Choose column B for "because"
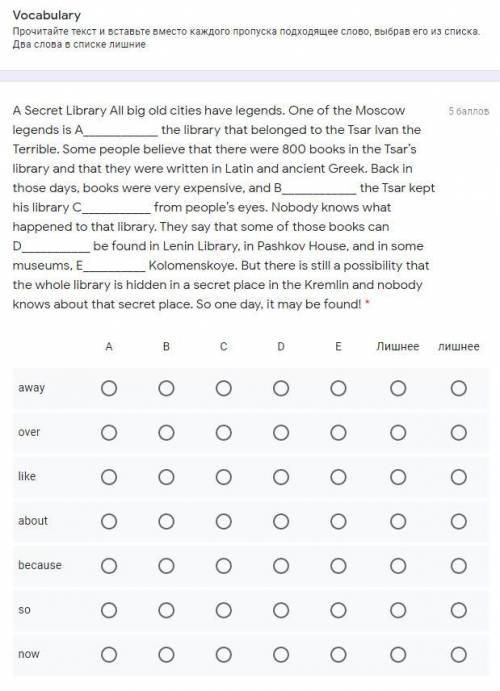The height and width of the screenshot is (691, 500). [166, 565]
